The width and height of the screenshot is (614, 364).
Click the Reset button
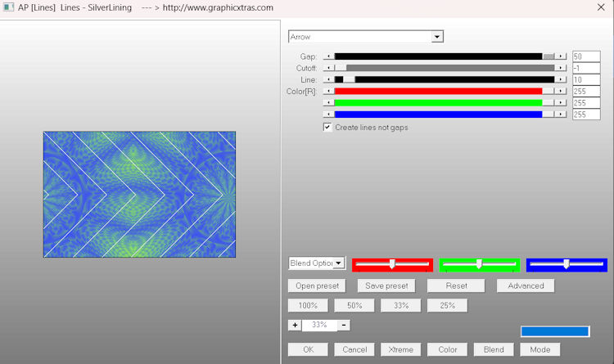[x=456, y=285]
